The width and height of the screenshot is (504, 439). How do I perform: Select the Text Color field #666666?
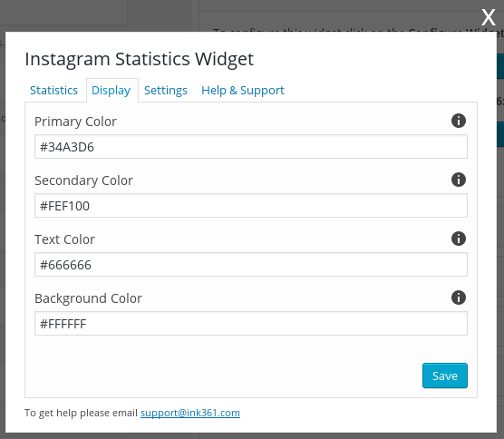[251, 264]
